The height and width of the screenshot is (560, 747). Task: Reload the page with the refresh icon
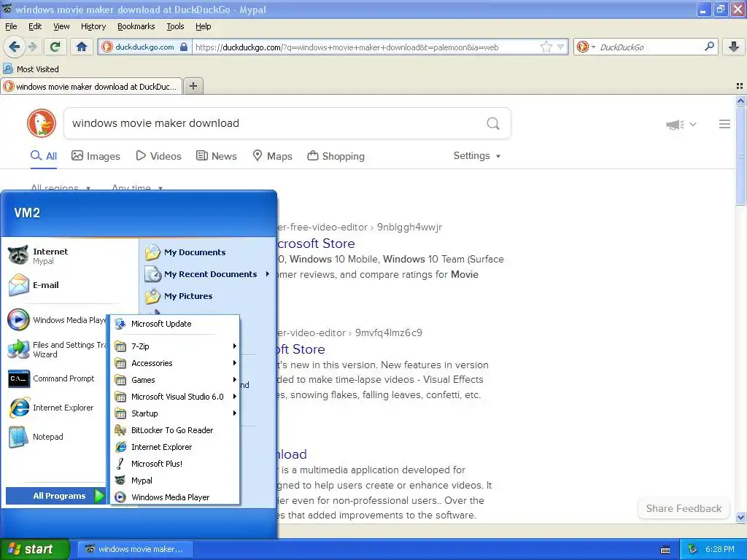point(55,47)
